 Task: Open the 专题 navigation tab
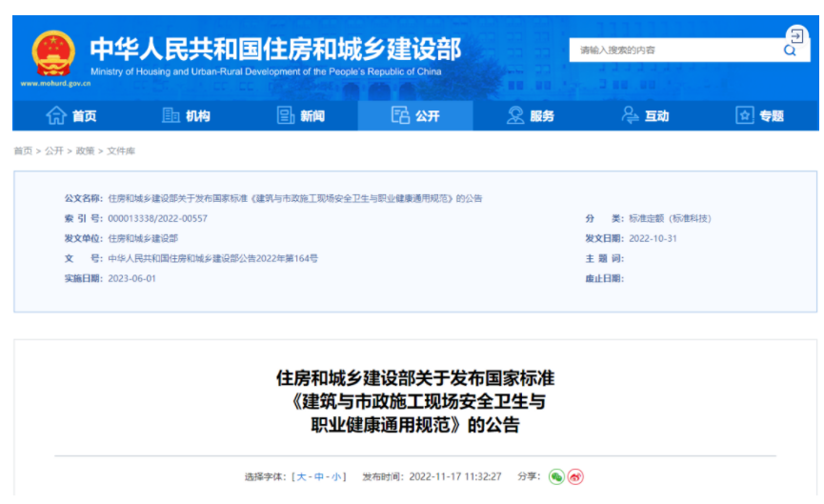point(760,115)
